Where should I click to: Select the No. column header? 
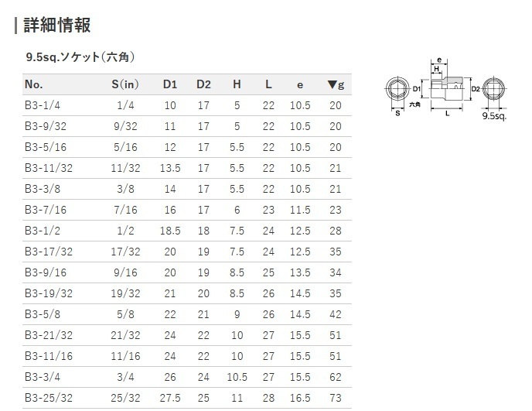[34, 84]
